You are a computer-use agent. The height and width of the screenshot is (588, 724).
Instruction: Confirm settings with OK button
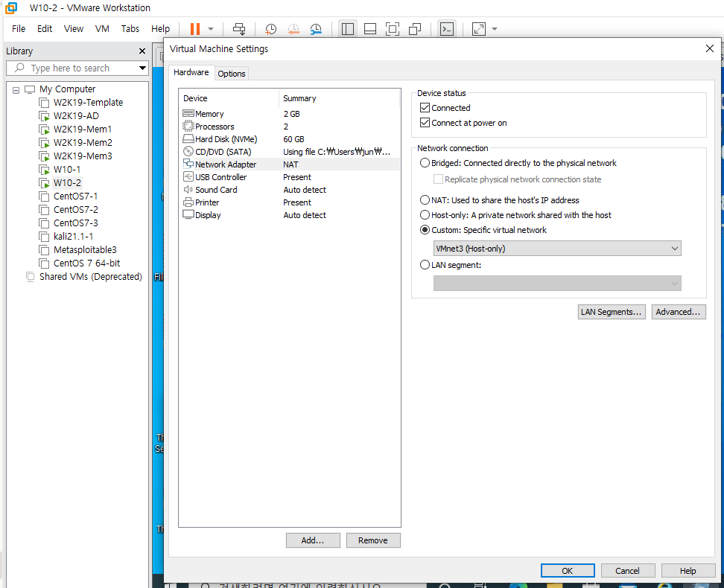[568, 571]
